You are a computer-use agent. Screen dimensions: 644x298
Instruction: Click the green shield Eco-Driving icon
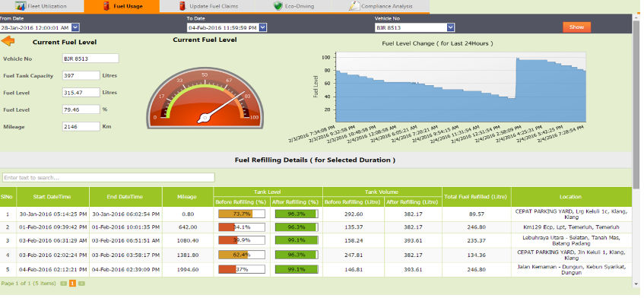click(x=278, y=6)
